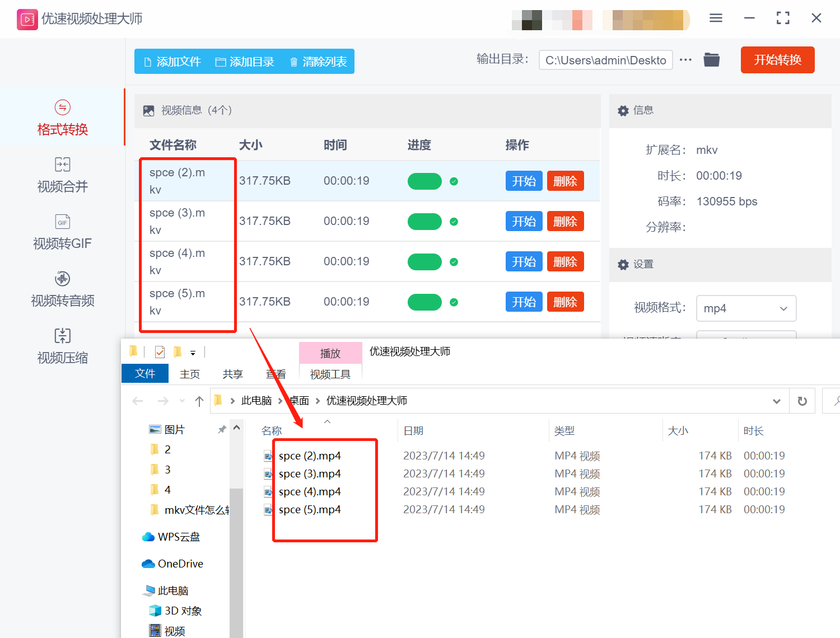Image resolution: width=840 pixels, height=638 pixels.
Task: Click the refresh button in Explorer
Action: click(802, 401)
